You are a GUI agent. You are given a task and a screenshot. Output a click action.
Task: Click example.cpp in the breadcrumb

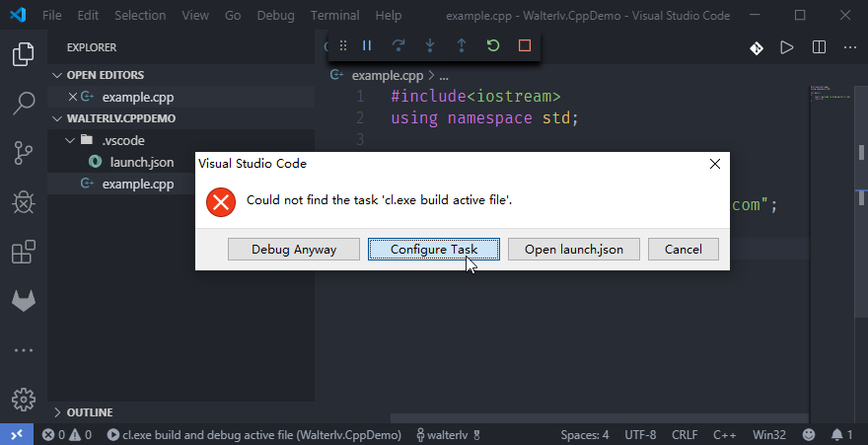[x=388, y=76]
